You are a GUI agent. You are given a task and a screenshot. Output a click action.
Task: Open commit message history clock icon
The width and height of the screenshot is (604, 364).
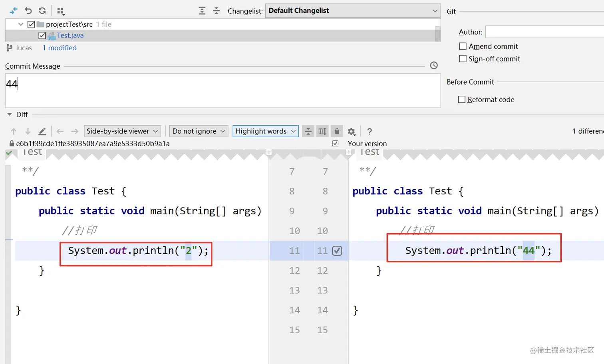coord(434,65)
